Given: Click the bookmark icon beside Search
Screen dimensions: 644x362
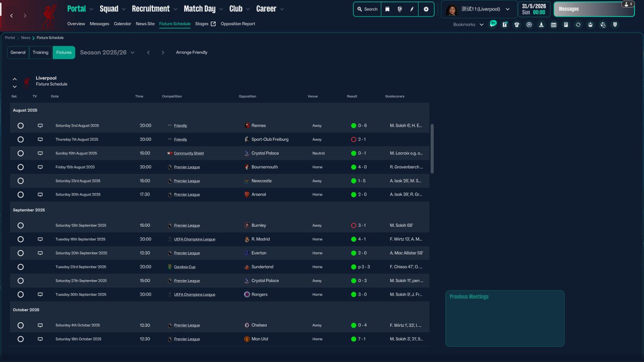Looking at the screenshot, I should pyautogui.click(x=387, y=9).
